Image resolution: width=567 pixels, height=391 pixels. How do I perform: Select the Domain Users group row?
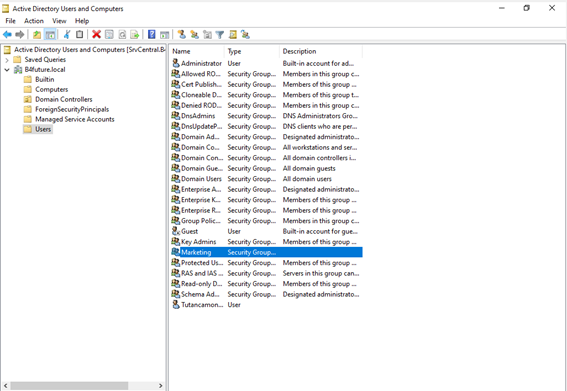click(267, 179)
